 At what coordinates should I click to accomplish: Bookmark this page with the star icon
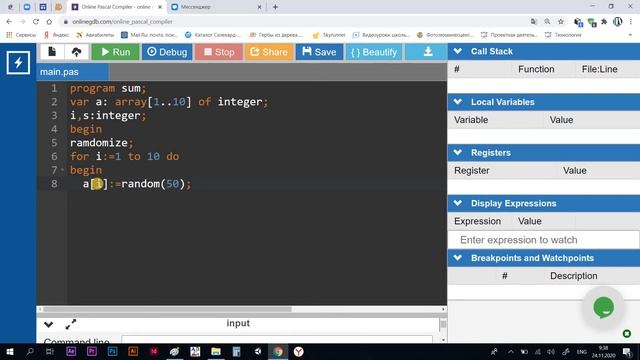[x=561, y=22]
